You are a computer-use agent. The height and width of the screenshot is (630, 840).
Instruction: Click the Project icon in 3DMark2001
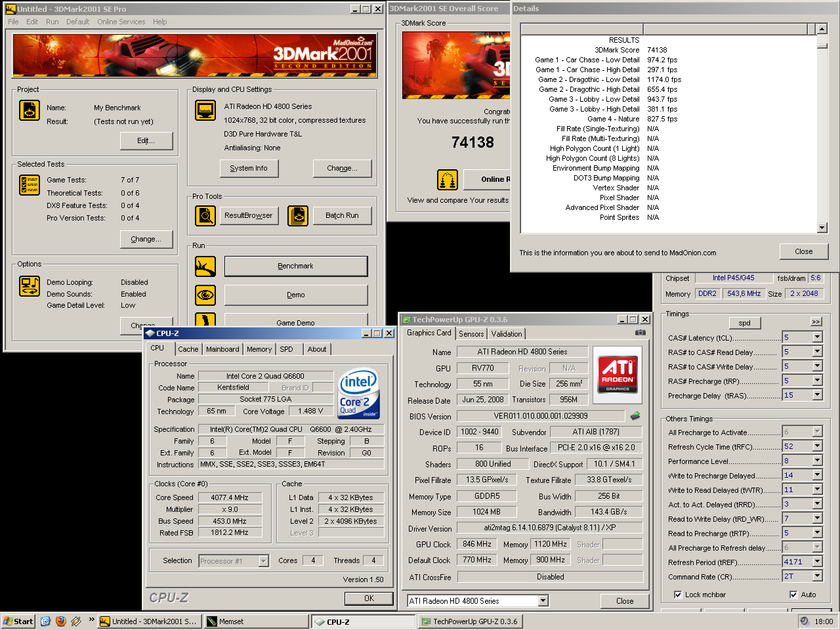30,110
